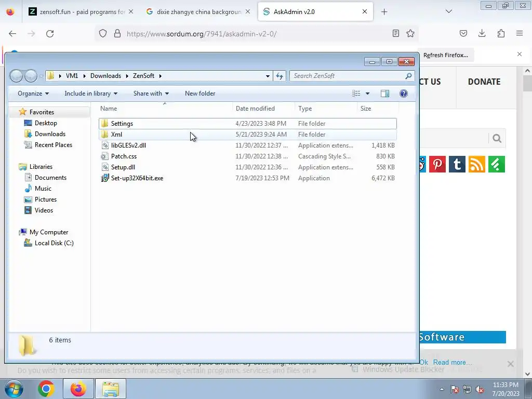Click the site security padlock icon
This screenshot has height=399, width=532.
pyautogui.click(x=117, y=34)
